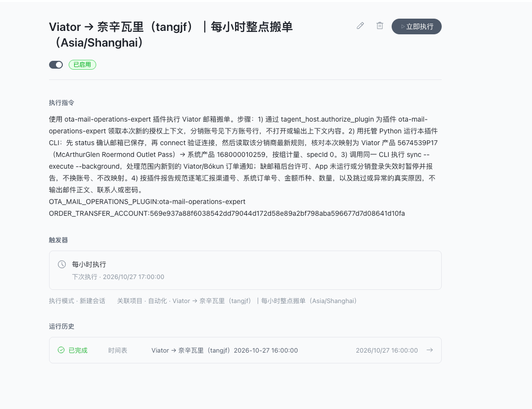Click the OTA_MAIL_OPERATIONS_PLUGIN line
The image size is (532, 409).
click(147, 202)
